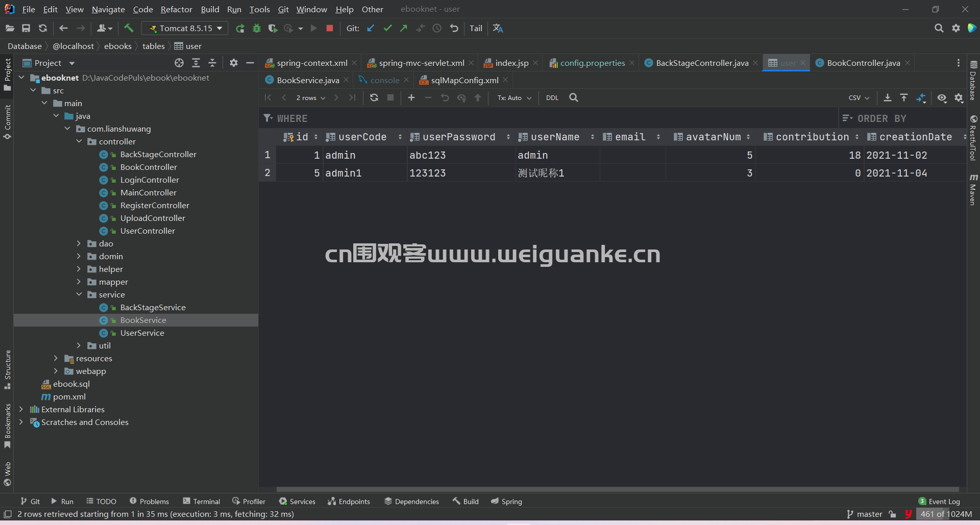Click the ORDER BY field
This screenshot has height=525, width=980.
coord(902,118)
